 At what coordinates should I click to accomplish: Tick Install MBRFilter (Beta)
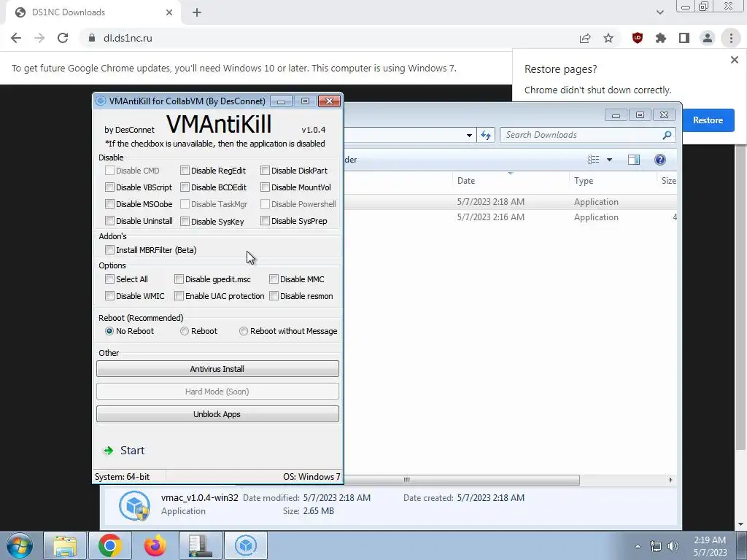tap(109, 250)
